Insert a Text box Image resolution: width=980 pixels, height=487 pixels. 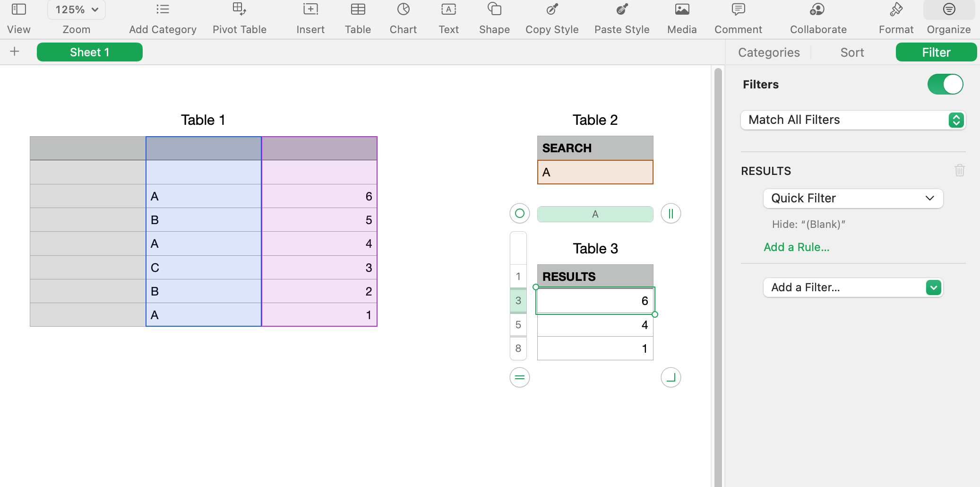(x=447, y=18)
